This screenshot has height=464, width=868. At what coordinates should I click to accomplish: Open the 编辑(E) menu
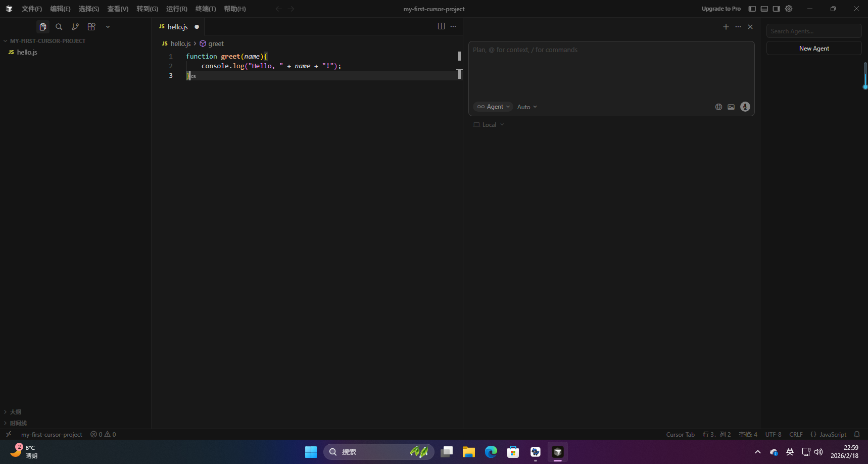tap(60, 9)
